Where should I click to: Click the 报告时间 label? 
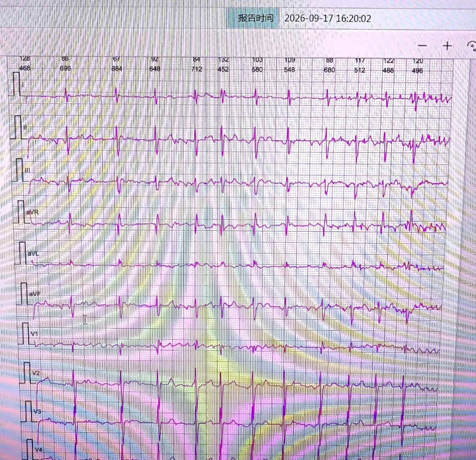[x=256, y=18]
